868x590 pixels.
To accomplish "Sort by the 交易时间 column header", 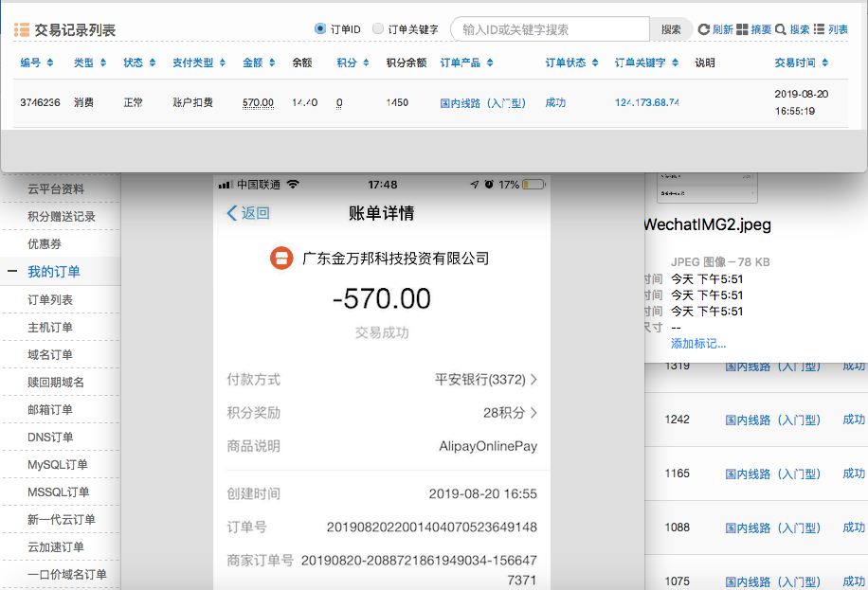I will (801, 63).
